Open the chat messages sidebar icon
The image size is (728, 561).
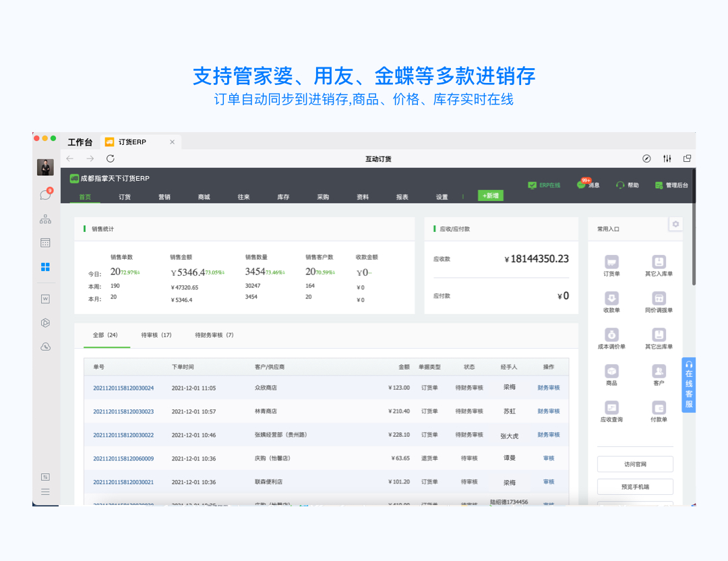point(46,195)
